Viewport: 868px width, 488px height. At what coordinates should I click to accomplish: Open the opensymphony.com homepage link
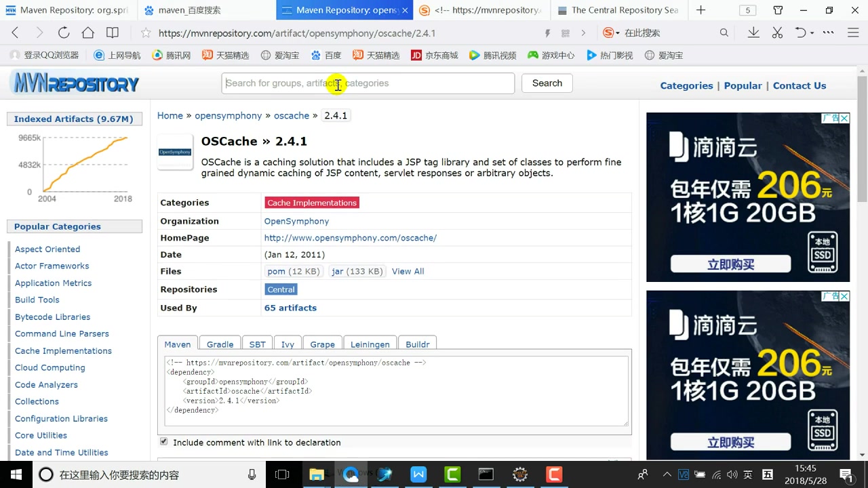351,238
